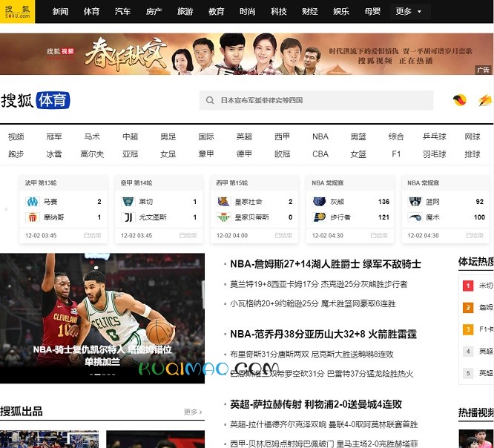Open article 小瓦格纳20+9约翰逊25分
The image size is (494, 448).
312,303
